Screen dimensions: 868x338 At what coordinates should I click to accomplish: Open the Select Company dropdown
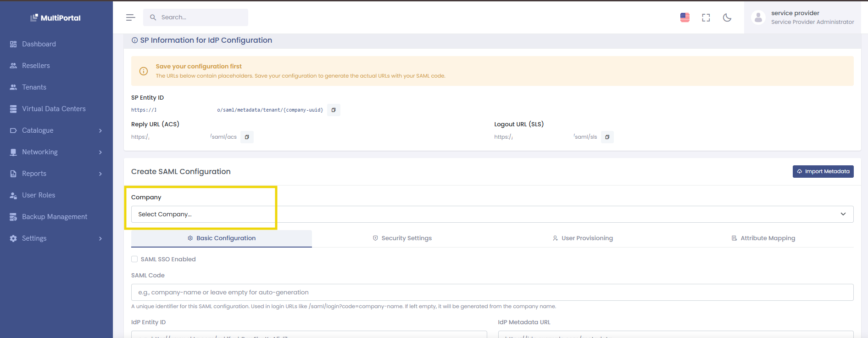point(492,214)
